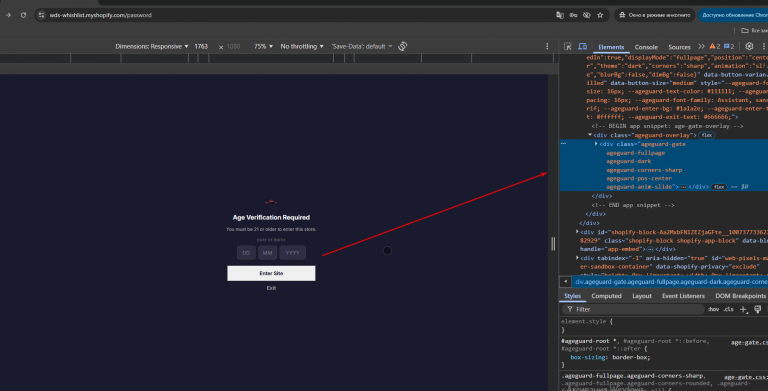This screenshot has height=391, width=768.
Task: Click the viewport width field 1763
Action: click(201, 47)
